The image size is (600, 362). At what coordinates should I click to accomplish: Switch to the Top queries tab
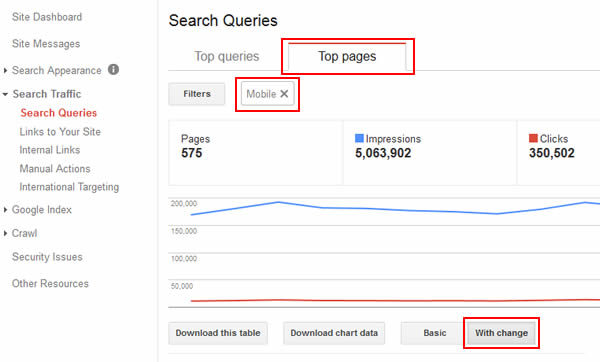[x=227, y=57]
